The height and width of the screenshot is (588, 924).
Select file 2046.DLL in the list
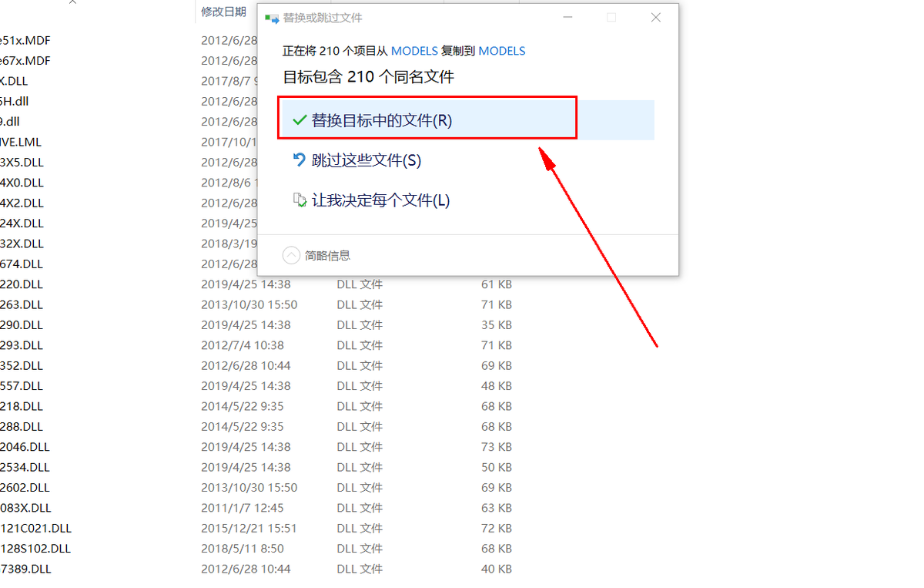pyautogui.click(x=25, y=447)
